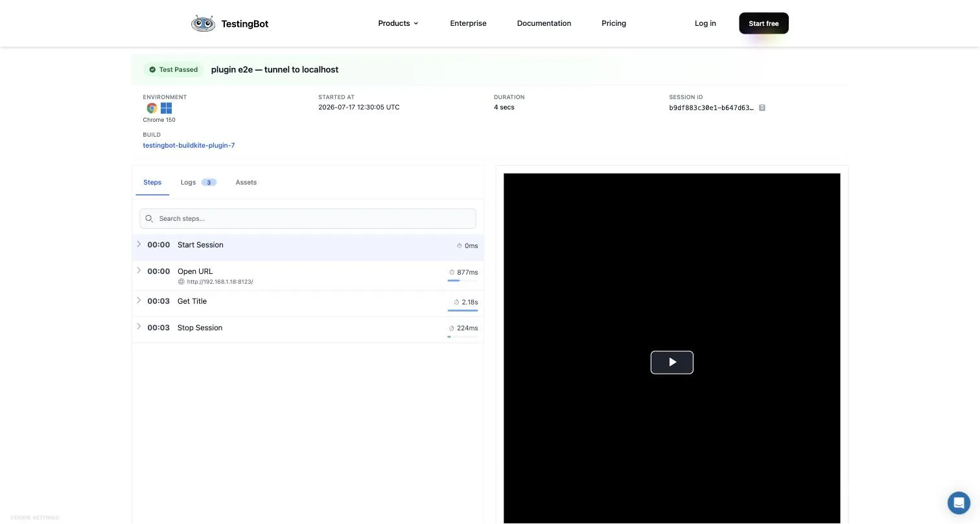This screenshot has height=524, width=980.
Task: Open the Documentation nav item
Action: (544, 23)
